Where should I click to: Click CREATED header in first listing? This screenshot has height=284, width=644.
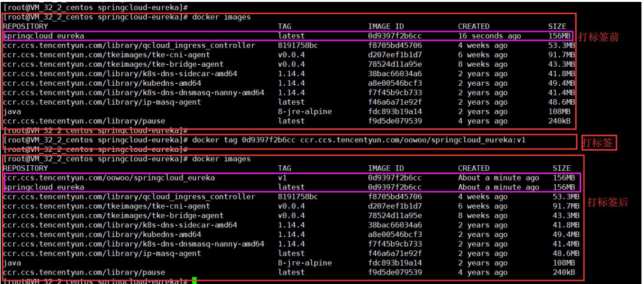pos(474,26)
